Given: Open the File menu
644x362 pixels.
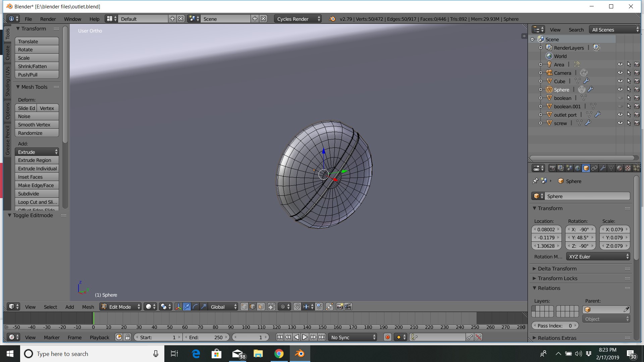Looking at the screenshot, I should click(29, 19).
